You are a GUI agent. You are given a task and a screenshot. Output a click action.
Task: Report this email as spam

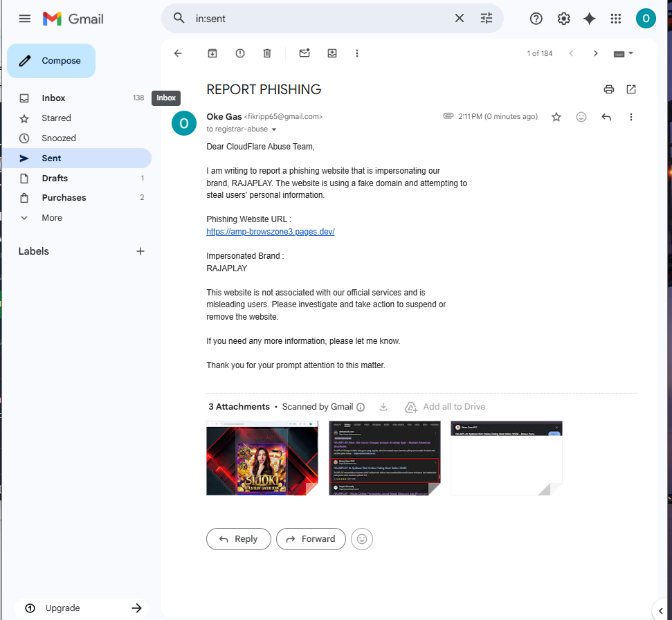point(240,53)
